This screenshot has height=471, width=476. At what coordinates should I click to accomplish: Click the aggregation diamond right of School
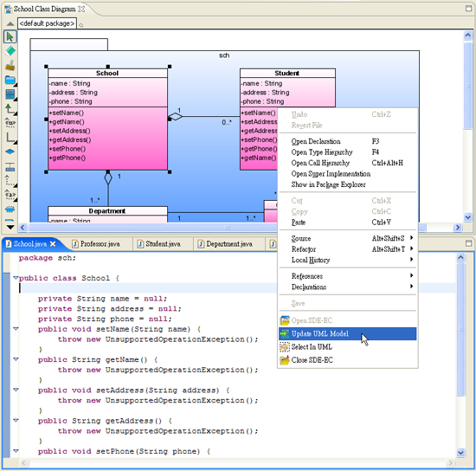click(176, 116)
